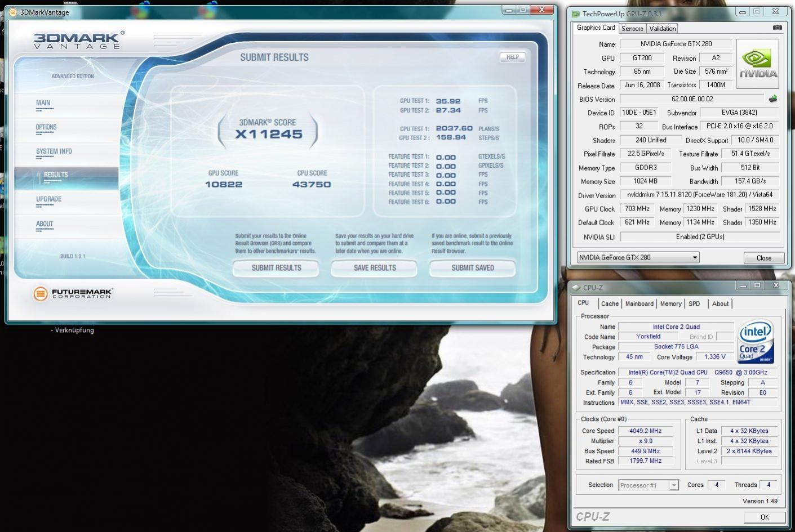The image size is (795, 532).
Task: Click the NVIDIA logo in GPU-Z
Action: pos(758,64)
